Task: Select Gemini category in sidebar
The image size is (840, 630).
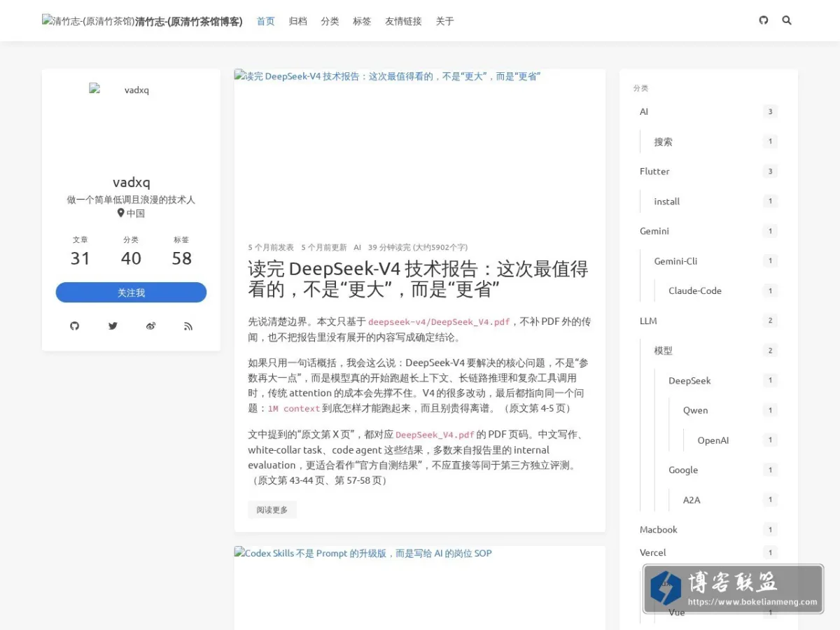Action: 708,231
